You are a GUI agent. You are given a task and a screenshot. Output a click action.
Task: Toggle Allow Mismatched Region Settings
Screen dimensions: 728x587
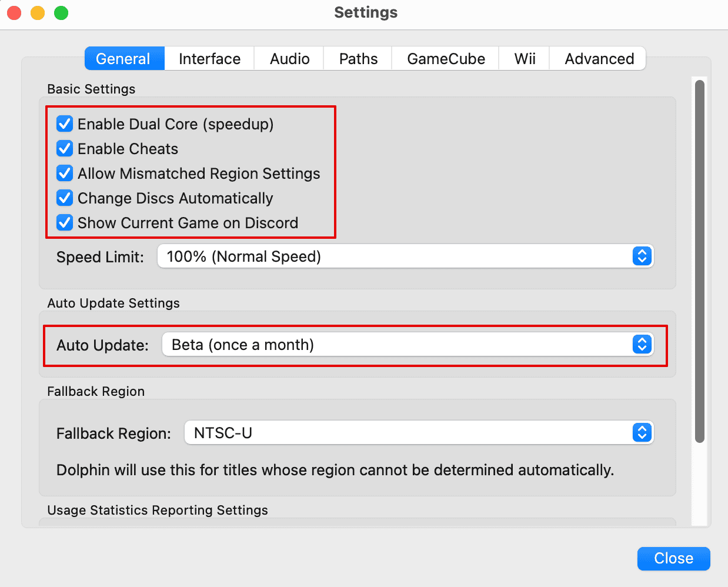click(x=65, y=174)
